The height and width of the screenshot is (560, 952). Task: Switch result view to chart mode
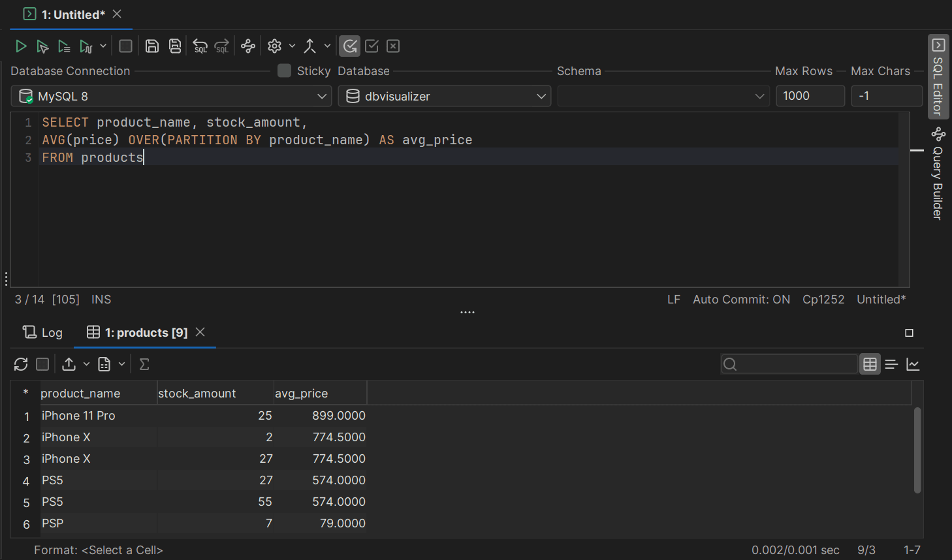(913, 364)
